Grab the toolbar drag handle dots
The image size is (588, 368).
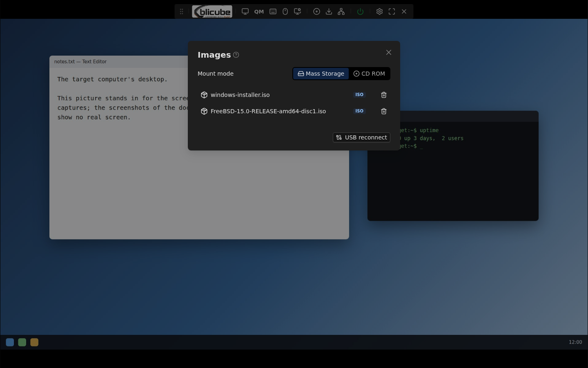(x=181, y=11)
